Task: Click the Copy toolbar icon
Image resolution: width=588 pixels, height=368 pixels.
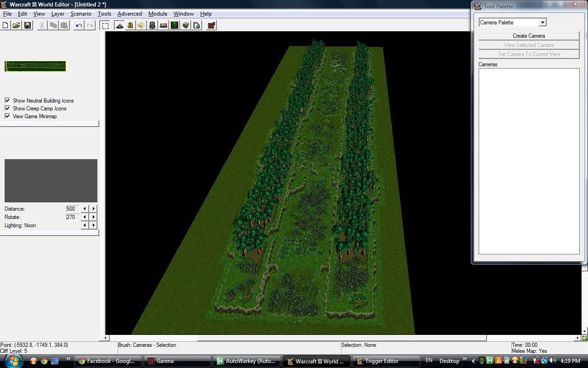Action: click(x=53, y=25)
